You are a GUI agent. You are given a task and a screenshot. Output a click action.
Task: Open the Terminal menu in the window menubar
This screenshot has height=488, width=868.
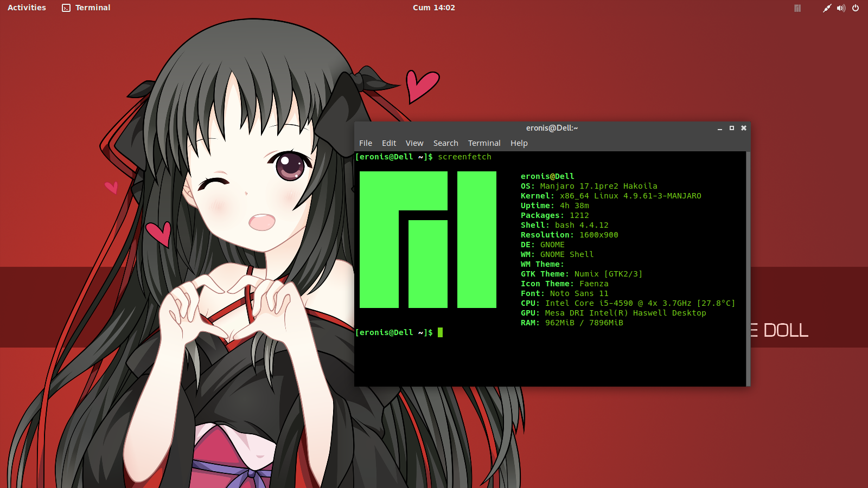pyautogui.click(x=484, y=143)
